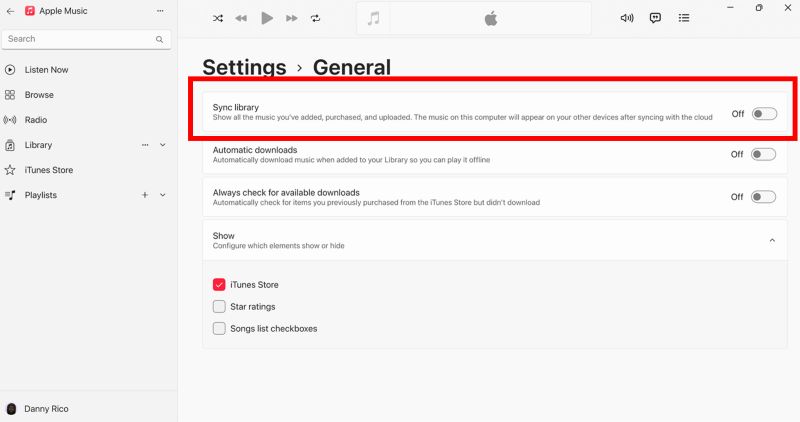Image resolution: width=800 pixels, height=422 pixels.
Task: Turn on Automatic downloads toggle
Action: [x=764, y=155]
